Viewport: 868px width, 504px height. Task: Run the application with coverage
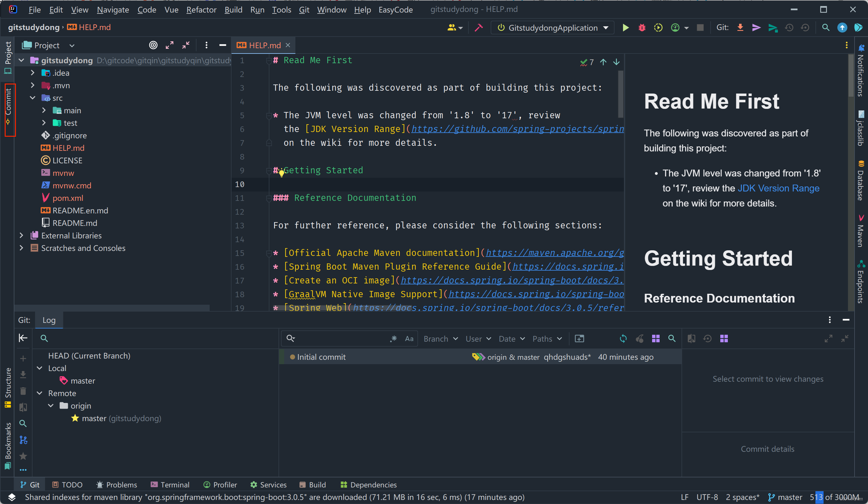click(658, 28)
